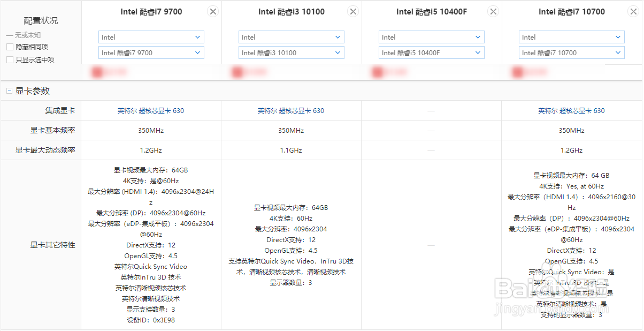The image size is (644, 331).
Task: Open 英特尔 超核芯显卡 630 link for i7 9700
Action: tap(151, 111)
